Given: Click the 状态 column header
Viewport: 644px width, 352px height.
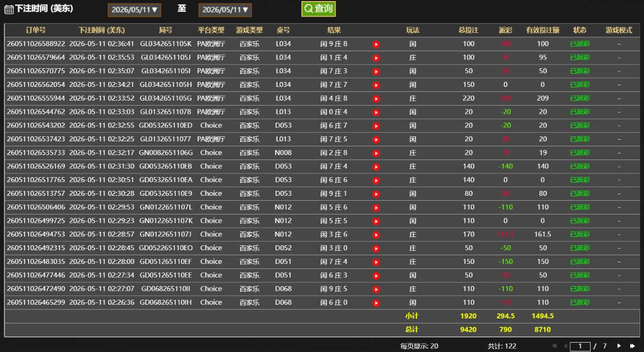Looking at the screenshot, I should coord(580,30).
